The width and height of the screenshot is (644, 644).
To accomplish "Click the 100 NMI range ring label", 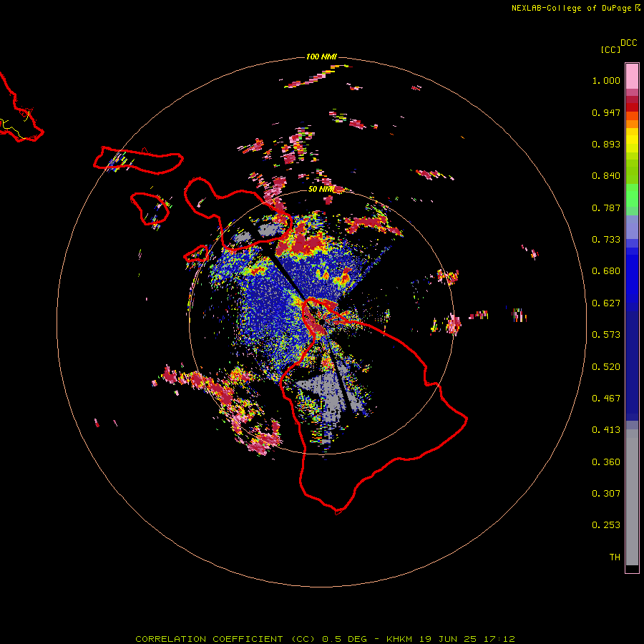I will (321, 57).
